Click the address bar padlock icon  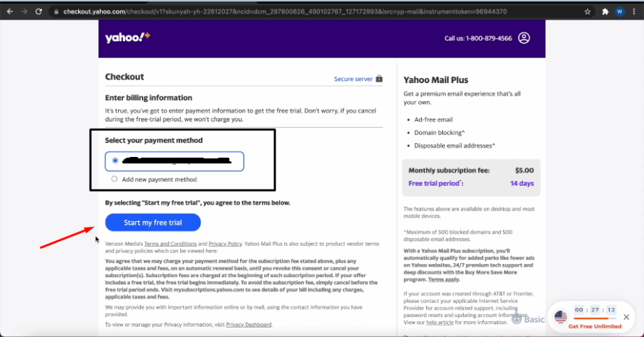pos(56,12)
